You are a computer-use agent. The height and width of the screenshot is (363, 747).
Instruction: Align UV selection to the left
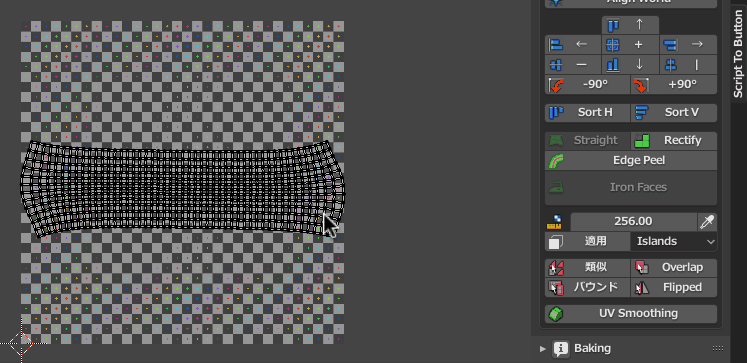pos(573,45)
